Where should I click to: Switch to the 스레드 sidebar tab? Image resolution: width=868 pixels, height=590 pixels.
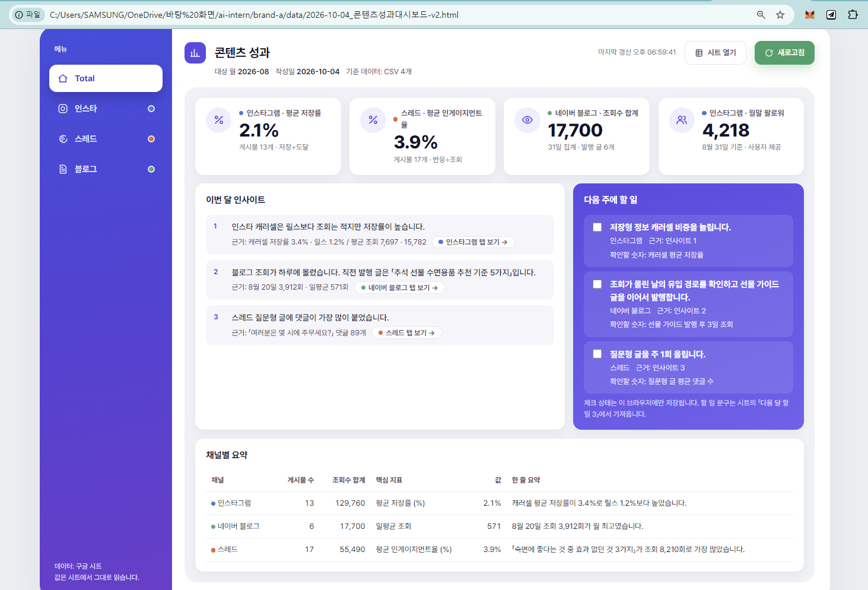(106, 139)
